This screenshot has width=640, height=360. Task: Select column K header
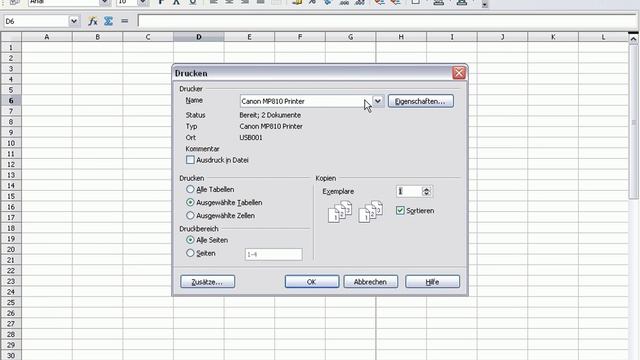point(553,37)
